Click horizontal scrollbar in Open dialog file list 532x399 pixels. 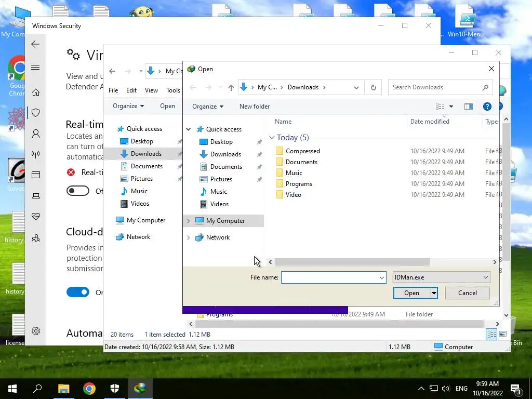pos(352,262)
